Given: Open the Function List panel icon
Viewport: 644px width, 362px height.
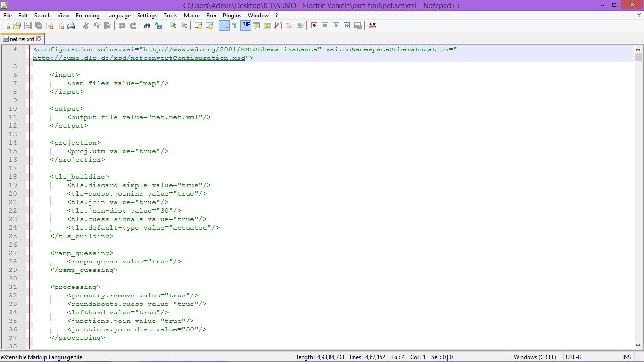Looking at the screenshot, I should tap(278, 25).
